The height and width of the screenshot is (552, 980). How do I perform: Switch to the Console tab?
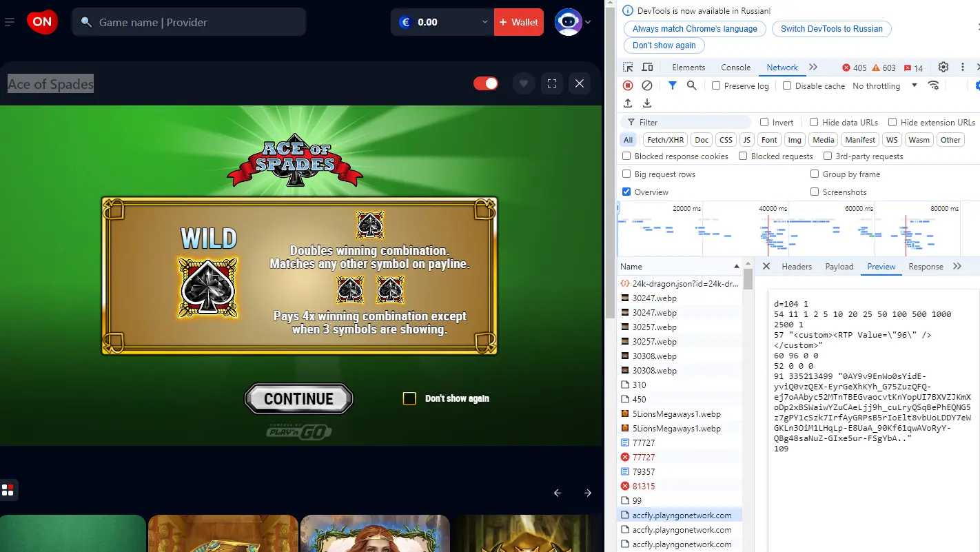[735, 68]
